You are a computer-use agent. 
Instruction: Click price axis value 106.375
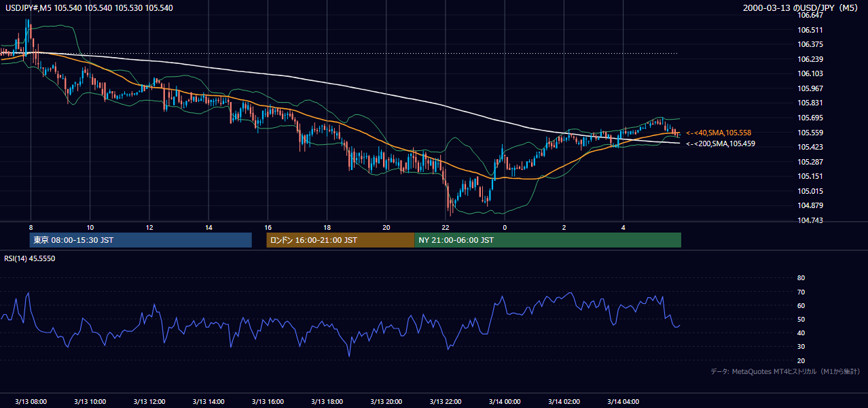coord(810,44)
